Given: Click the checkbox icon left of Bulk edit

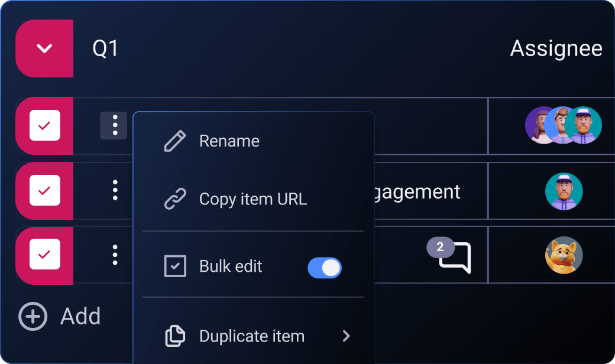Looking at the screenshot, I should pos(174,266).
